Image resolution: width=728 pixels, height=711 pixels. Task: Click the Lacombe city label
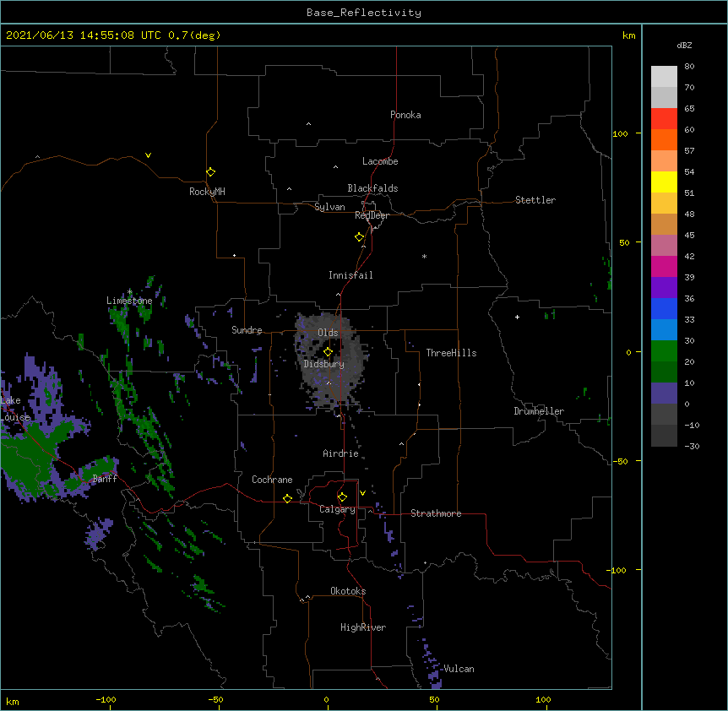tap(380, 161)
